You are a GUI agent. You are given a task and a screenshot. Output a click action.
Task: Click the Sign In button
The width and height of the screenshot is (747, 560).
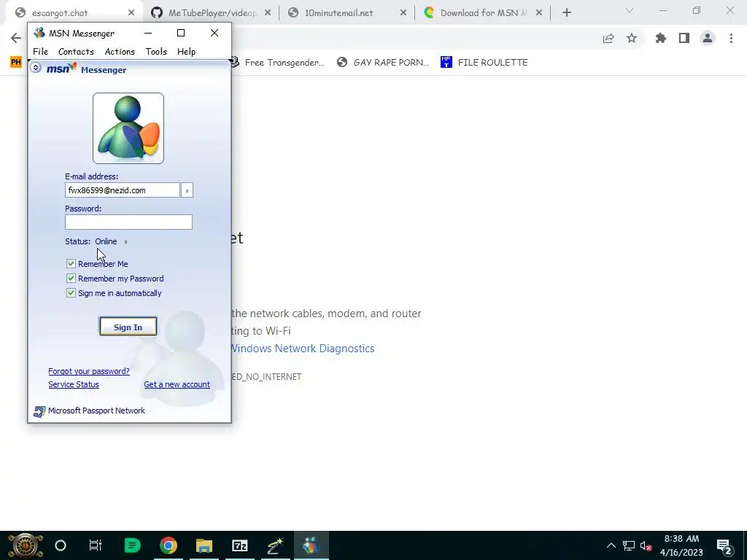(128, 327)
